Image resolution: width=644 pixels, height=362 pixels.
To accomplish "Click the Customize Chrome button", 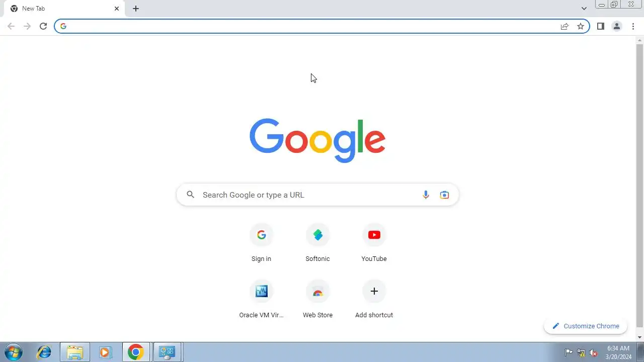I will 586,326.
